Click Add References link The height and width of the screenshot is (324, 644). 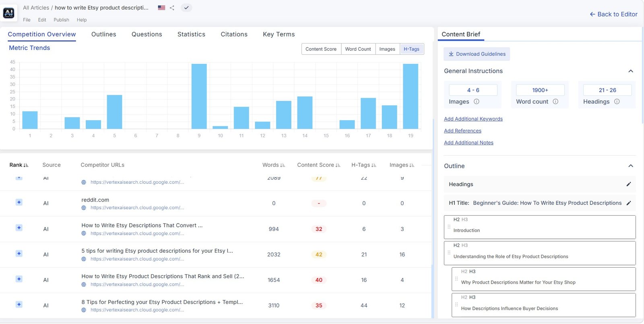(x=462, y=131)
